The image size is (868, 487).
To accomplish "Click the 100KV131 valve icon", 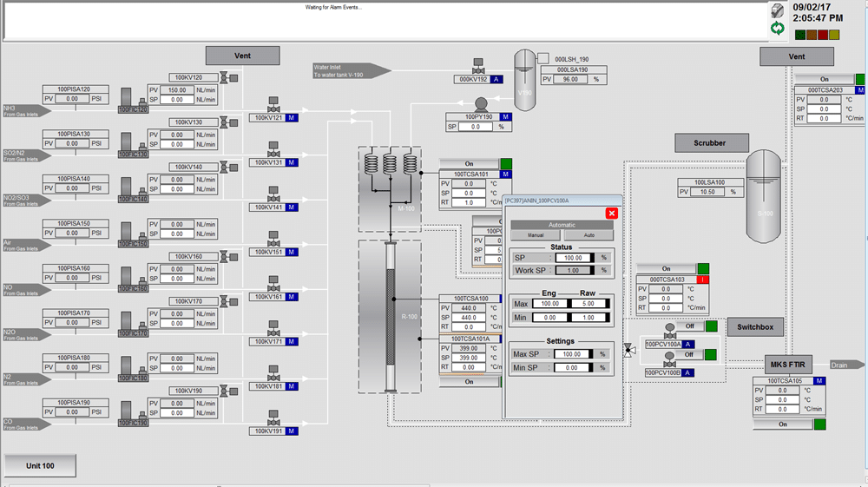I will tap(273, 149).
